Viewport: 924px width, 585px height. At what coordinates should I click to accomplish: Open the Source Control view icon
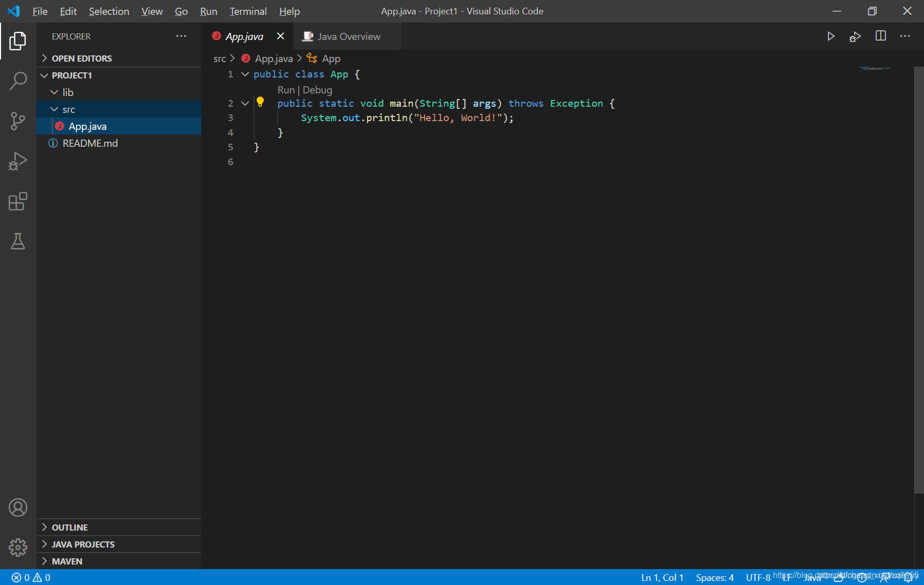coord(18,121)
